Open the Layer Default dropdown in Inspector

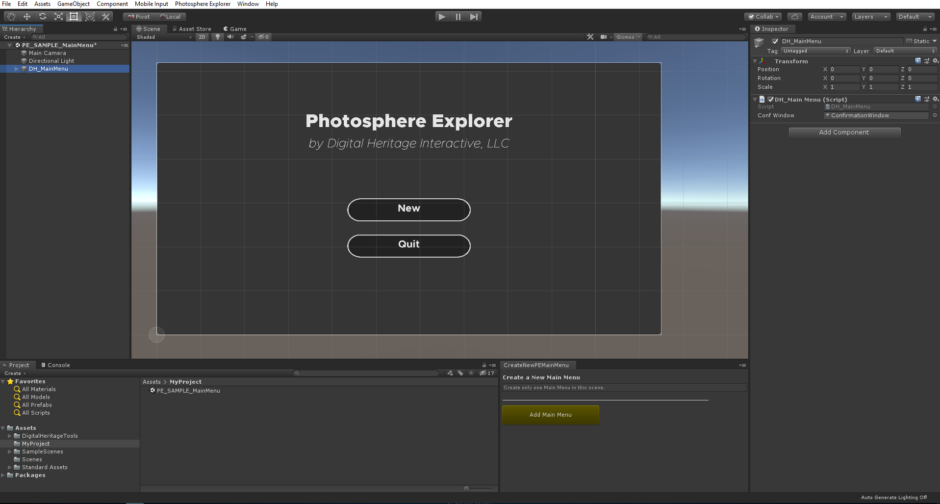click(x=905, y=51)
